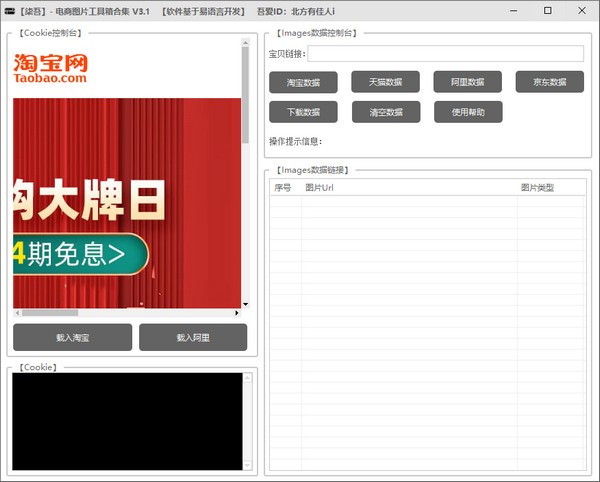Viewport: 600px width, 482px height.
Task: Click the right arrow of the horizontal scrollbar
Action: [x=237, y=313]
